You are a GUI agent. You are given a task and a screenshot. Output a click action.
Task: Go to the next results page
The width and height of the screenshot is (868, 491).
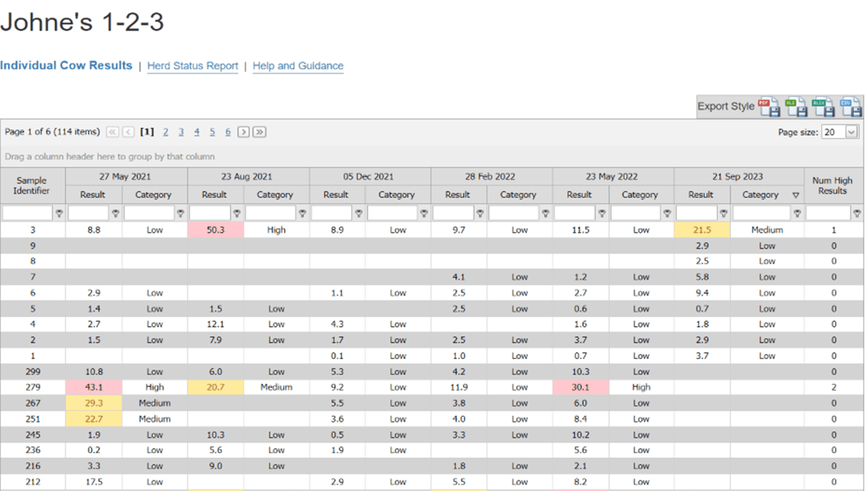click(243, 132)
